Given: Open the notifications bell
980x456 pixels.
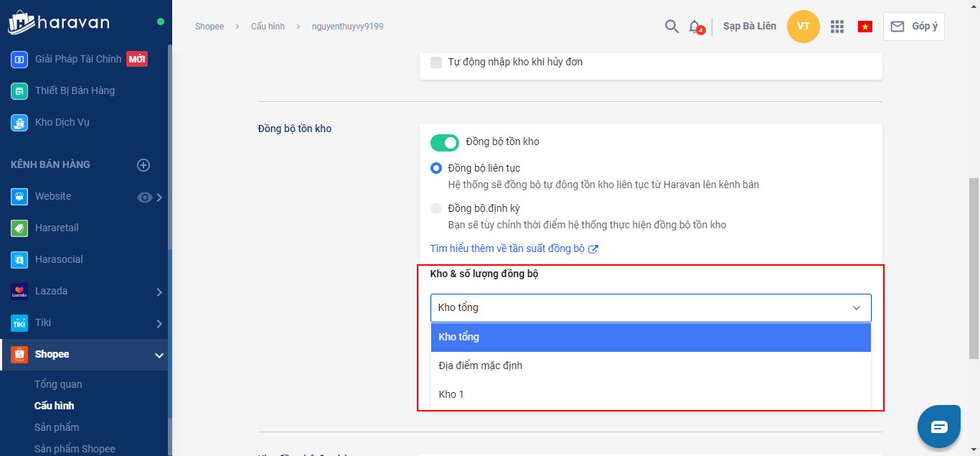Looking at the screenshot, I should tap(694, 27).
